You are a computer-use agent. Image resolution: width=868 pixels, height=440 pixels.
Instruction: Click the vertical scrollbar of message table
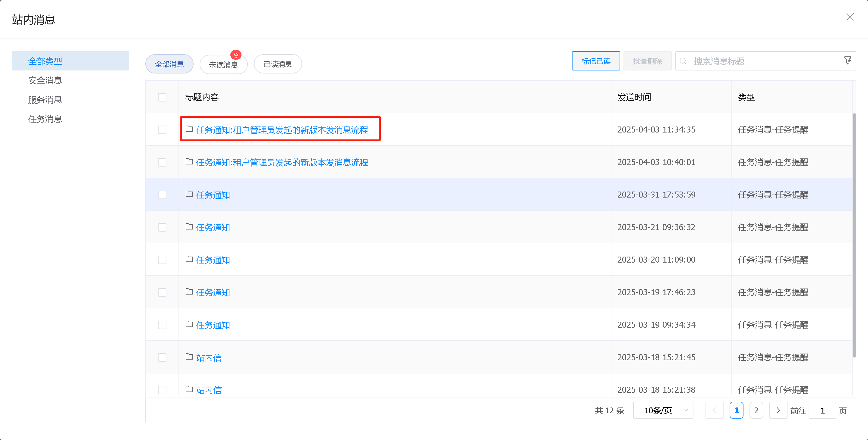854,236
